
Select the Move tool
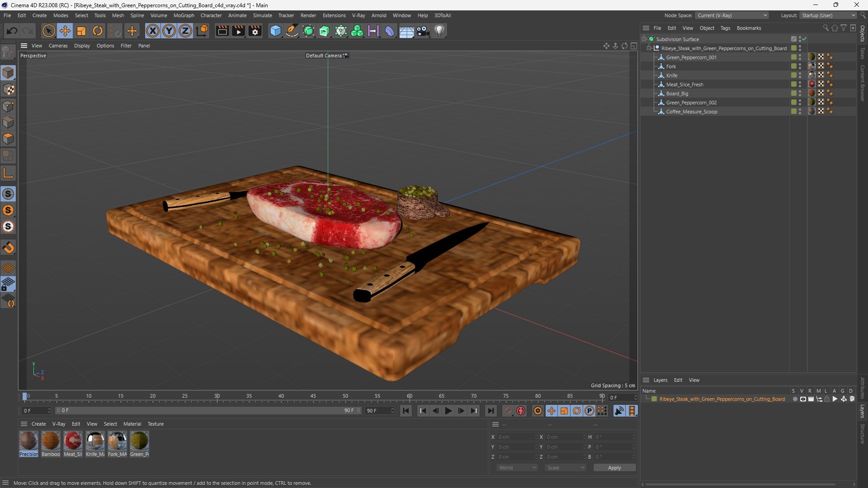65,31
